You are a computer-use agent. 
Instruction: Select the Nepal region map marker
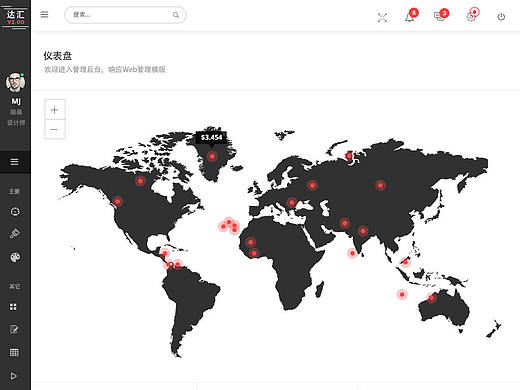(x=363, y=231)
